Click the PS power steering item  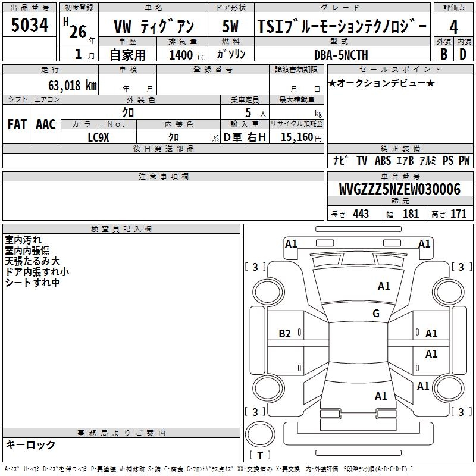click(x=448, y=160)
